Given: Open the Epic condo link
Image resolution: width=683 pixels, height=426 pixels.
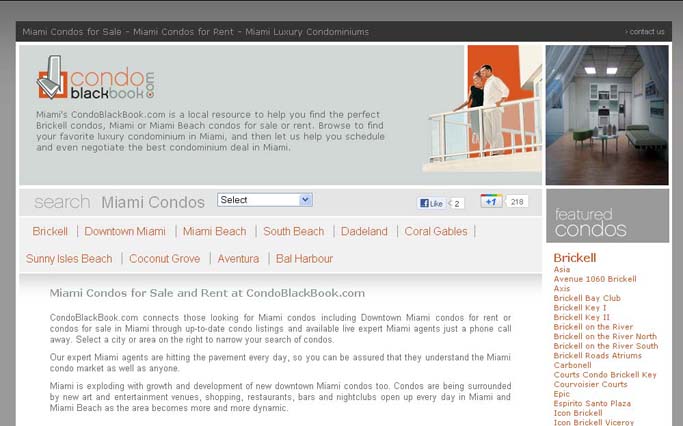Looking at the screenshot, I should coord(561,394).
